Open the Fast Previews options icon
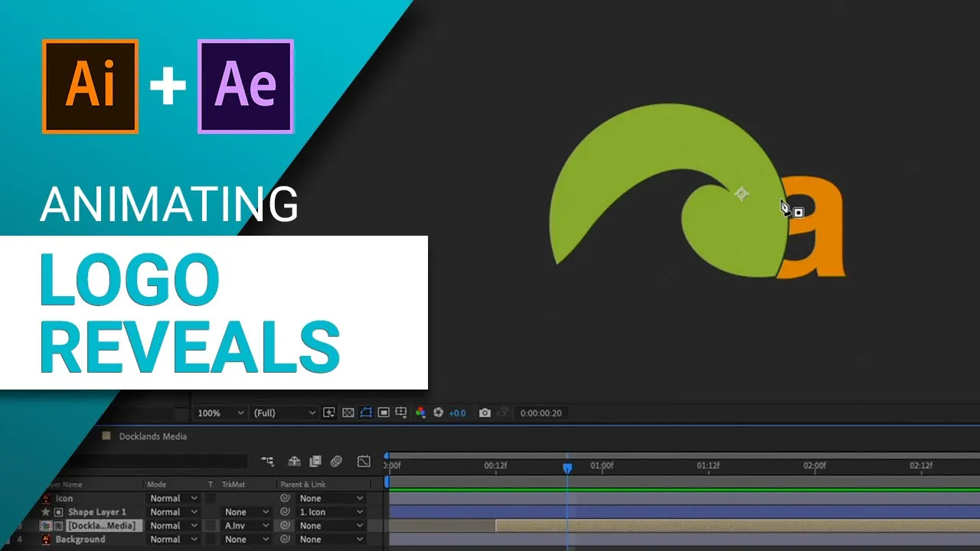Viewport: 980px width, 551px height. [x=329, y=412]
